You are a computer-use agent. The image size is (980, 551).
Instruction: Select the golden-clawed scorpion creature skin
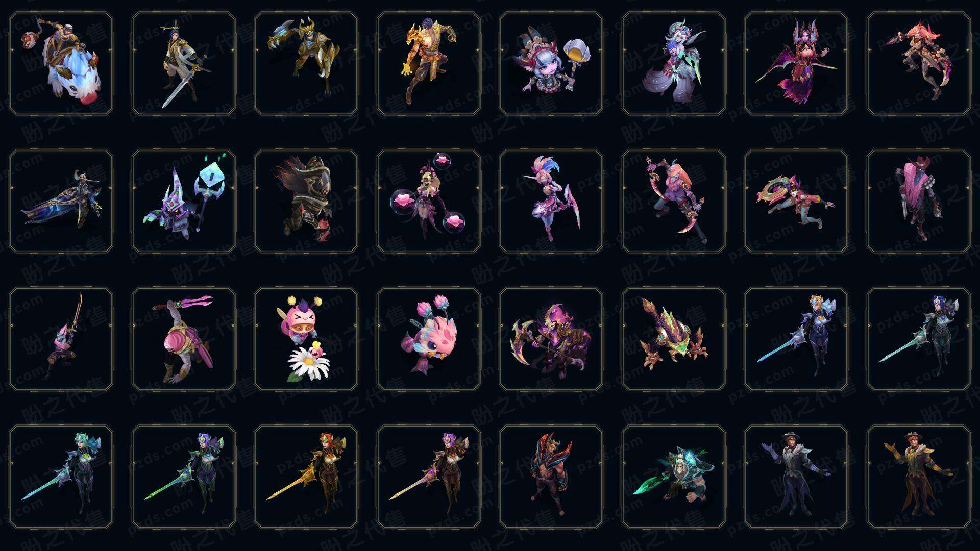(674, 339)
